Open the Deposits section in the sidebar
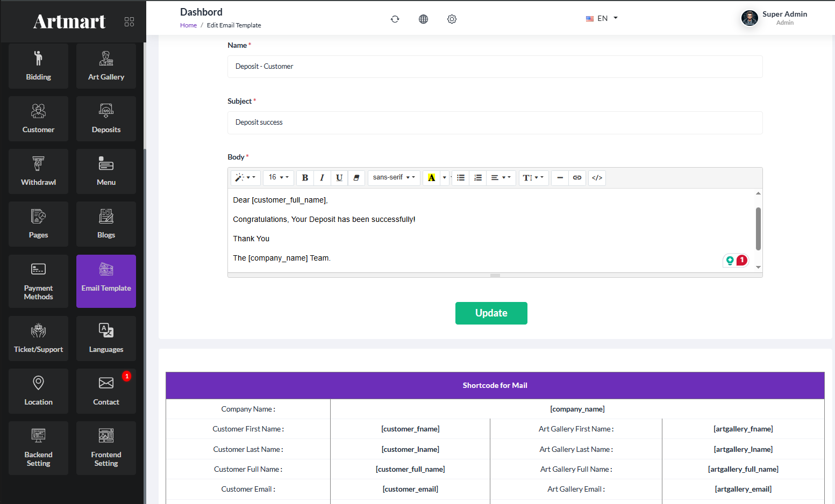The image size is (835, 504). [106, 119]
